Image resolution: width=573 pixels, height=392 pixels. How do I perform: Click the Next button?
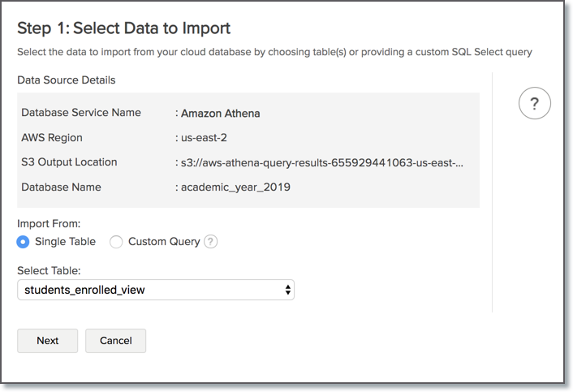47,341
